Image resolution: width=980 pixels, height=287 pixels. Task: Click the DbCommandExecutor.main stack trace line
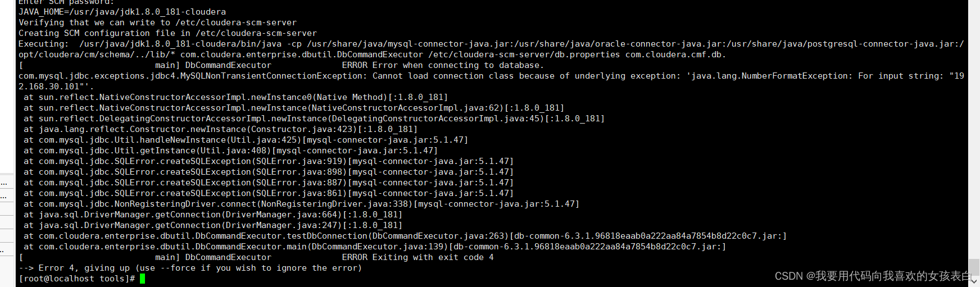[375, 247]
